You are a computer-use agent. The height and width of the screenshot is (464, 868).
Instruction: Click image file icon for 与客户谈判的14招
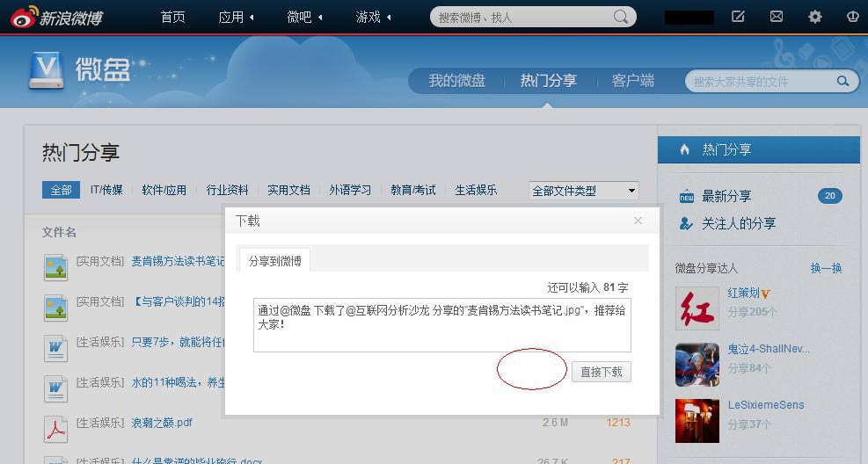click(x=56, y=308)
